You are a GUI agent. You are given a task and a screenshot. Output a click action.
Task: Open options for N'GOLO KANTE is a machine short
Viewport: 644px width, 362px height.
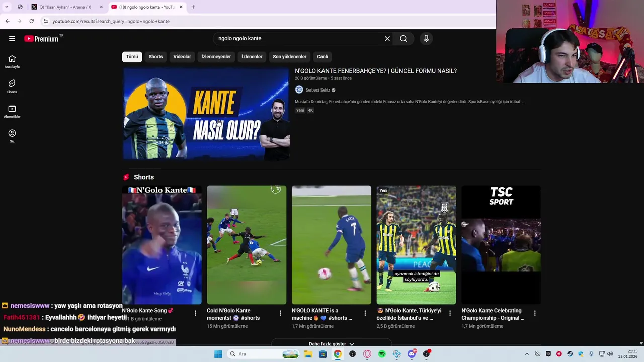click(x=365, y=313)
